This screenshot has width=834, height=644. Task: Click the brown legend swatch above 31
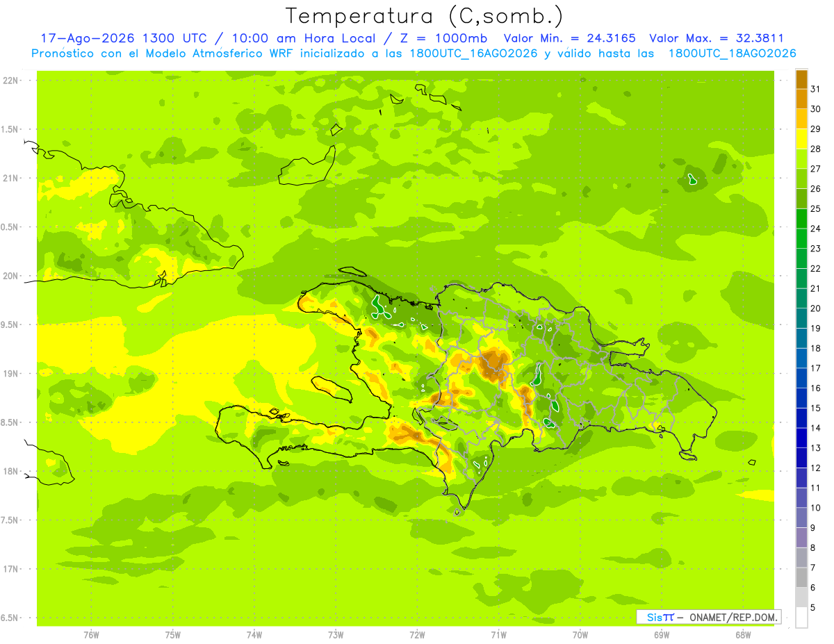(x=801, y=79)
